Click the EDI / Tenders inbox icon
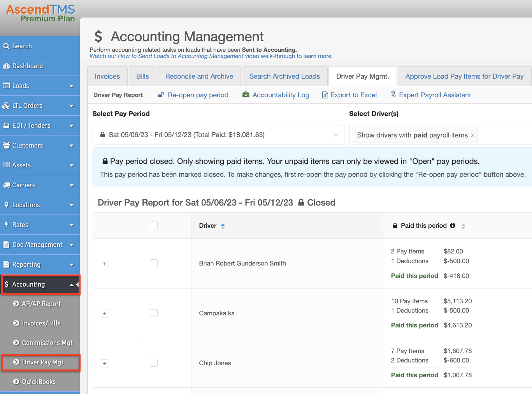This screenshot has width=532, height=394. [6, 125]
